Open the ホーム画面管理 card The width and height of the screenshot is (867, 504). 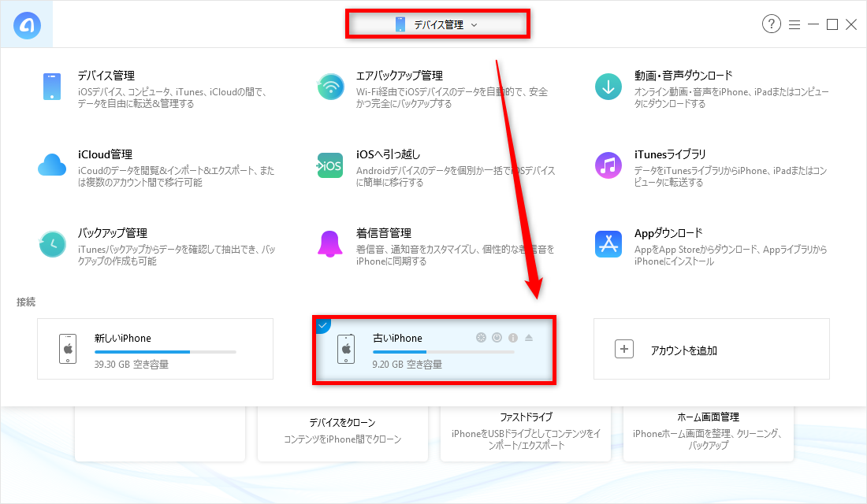pos(709,434)
